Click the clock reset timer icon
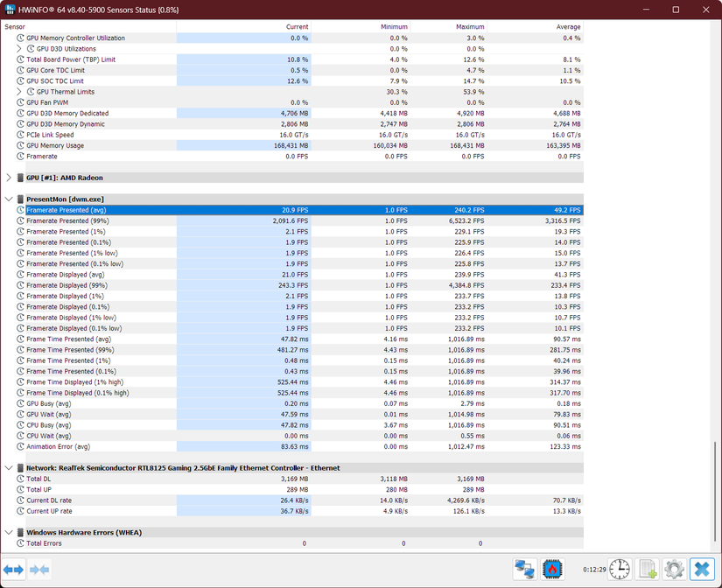The width and height of the screenshot is (722, 588). point(620,570)
